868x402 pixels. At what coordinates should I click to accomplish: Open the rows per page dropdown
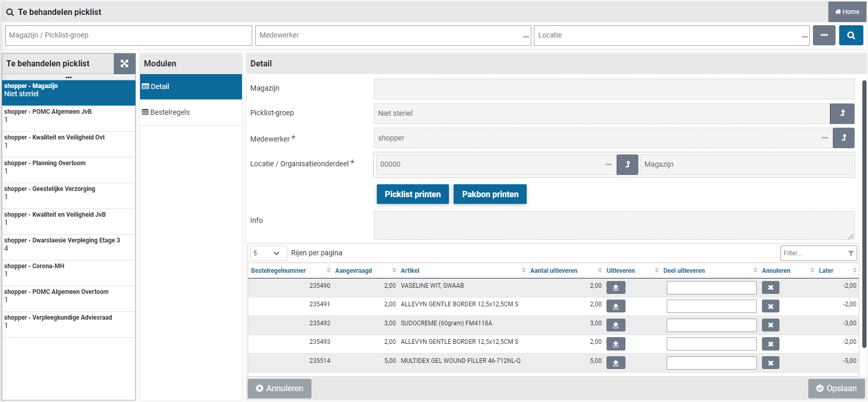click(268, 253)
